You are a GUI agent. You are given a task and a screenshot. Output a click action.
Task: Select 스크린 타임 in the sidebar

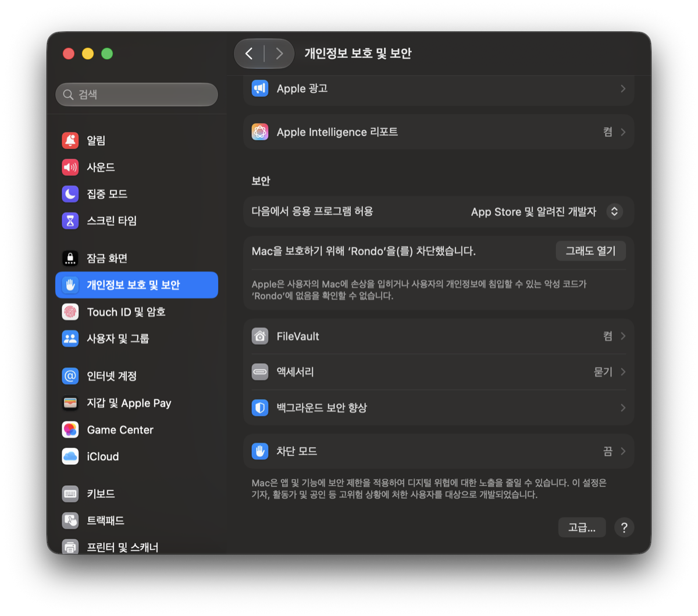[137, 220]
